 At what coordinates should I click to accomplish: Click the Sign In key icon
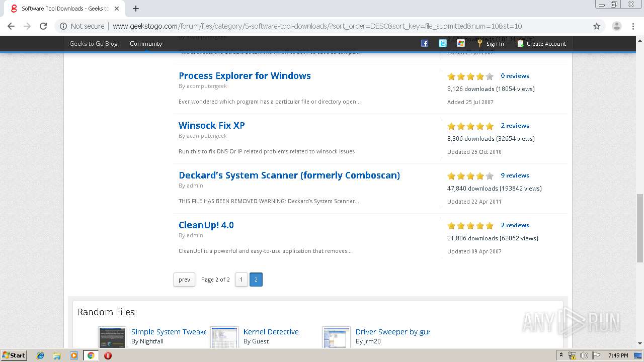pyautogui.click(x=480, y=43)
